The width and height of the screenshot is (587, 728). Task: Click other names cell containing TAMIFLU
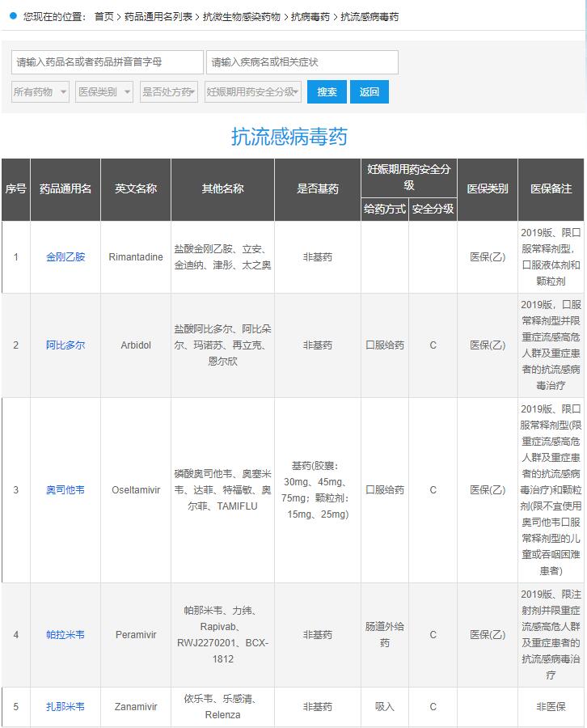tap(222, 490)
